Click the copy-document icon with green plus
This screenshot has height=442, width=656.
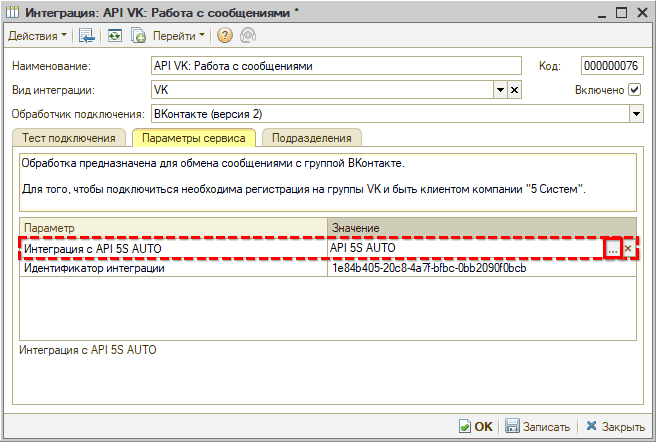(138, 35)
